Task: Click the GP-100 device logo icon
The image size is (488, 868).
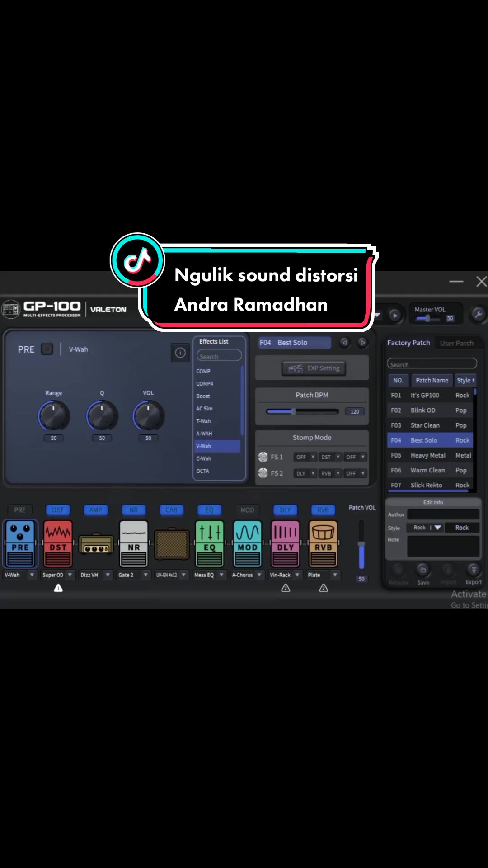Action: (x=10, y=309)
